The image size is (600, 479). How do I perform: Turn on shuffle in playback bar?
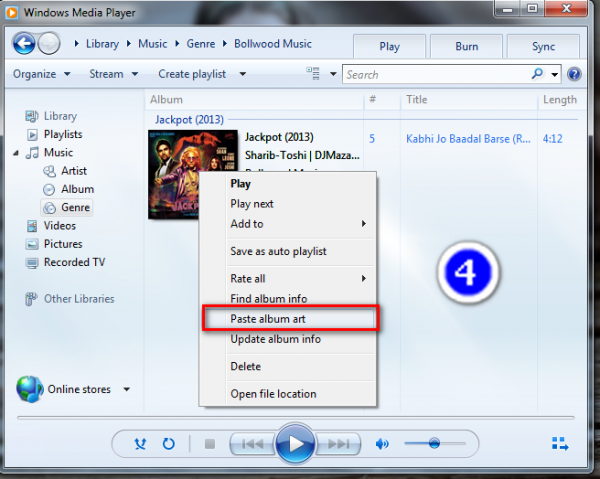[140, 444]
